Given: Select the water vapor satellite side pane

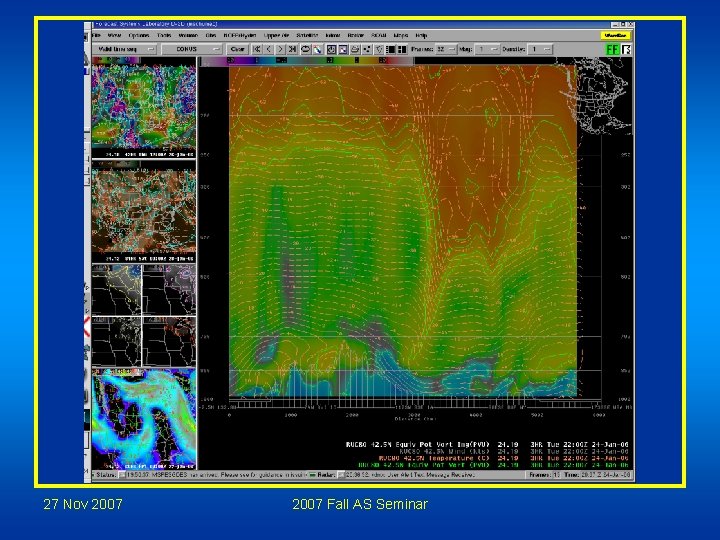Looking at the screenshot, I should (x=144, y=419).
